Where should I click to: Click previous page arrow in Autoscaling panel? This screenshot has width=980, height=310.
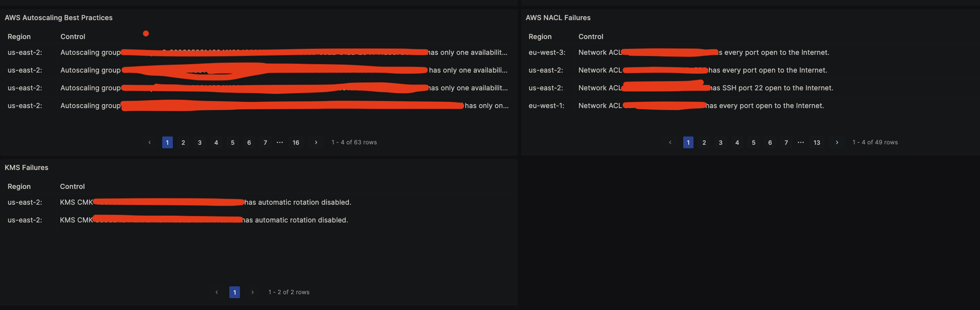[x=150, y=142]
